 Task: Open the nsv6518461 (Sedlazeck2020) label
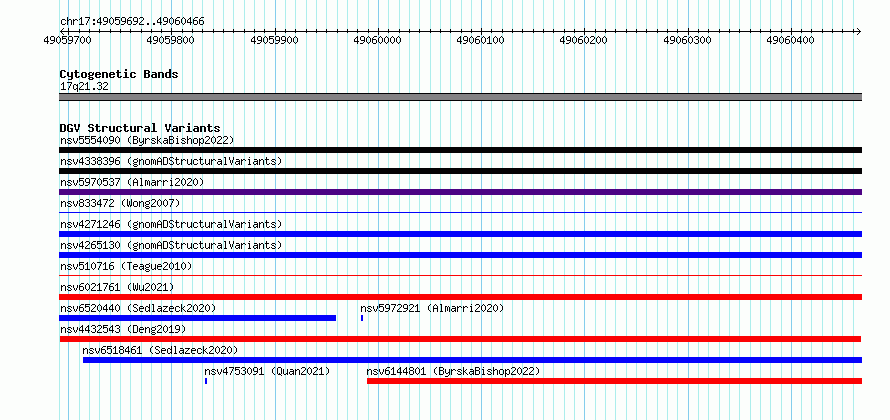(x=160, y=350)
